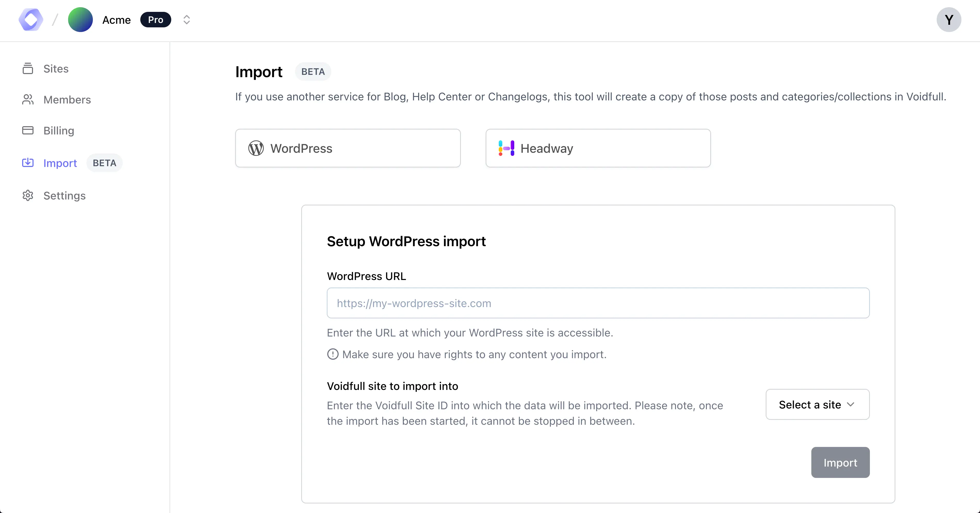Click the WordPress URL input field
This screenshot has width=980, height=513.
click(598, 303)
